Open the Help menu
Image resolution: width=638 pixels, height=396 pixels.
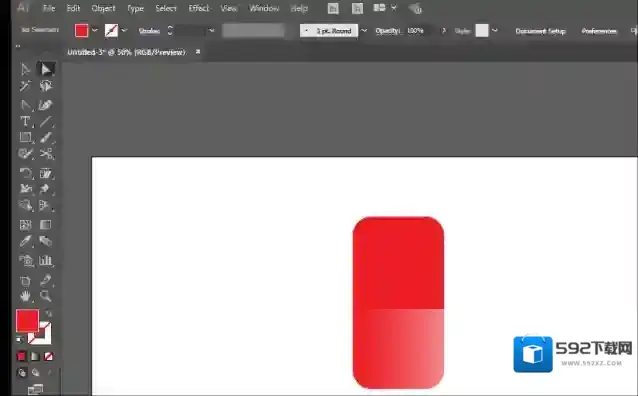299,8
